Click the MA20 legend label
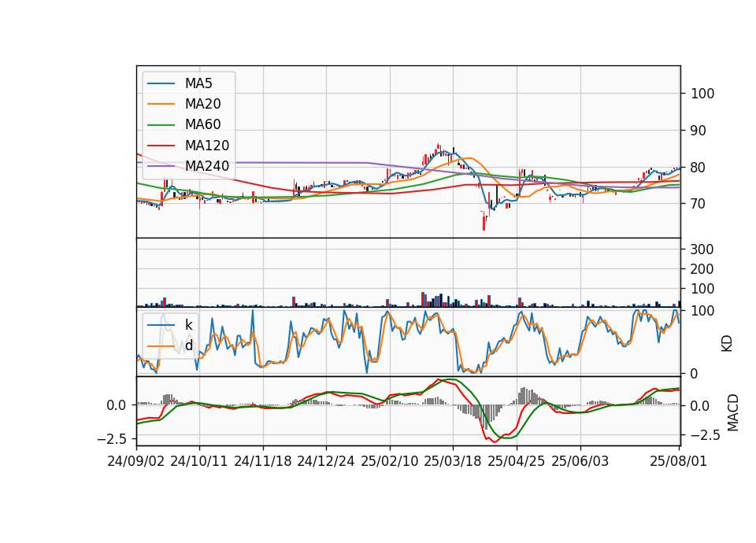The height and width of the screenshot is (543, 756). pyautogui.click(x=203, y=104)
